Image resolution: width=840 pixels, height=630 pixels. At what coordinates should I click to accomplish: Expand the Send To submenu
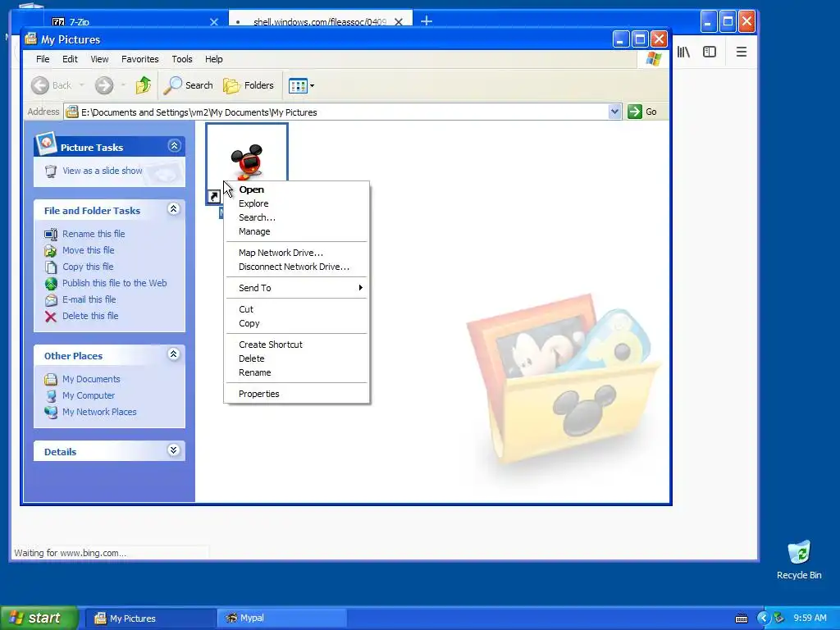click(x=296, y=288)
